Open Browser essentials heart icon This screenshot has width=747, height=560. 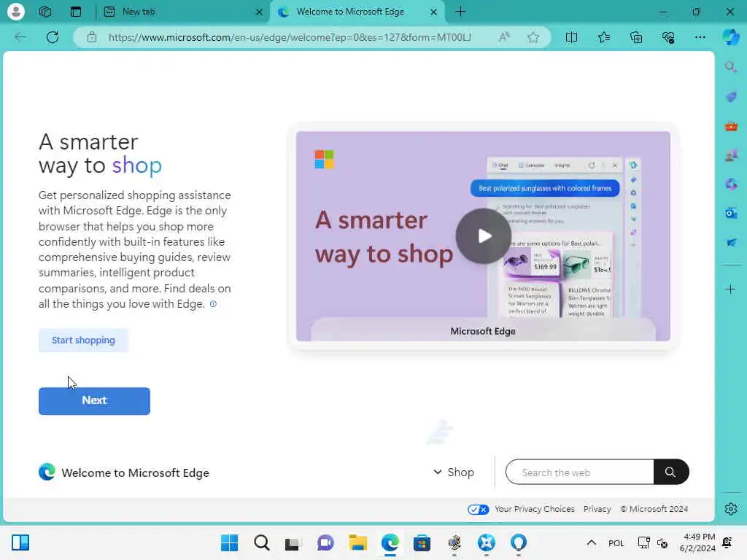(668, 37)
